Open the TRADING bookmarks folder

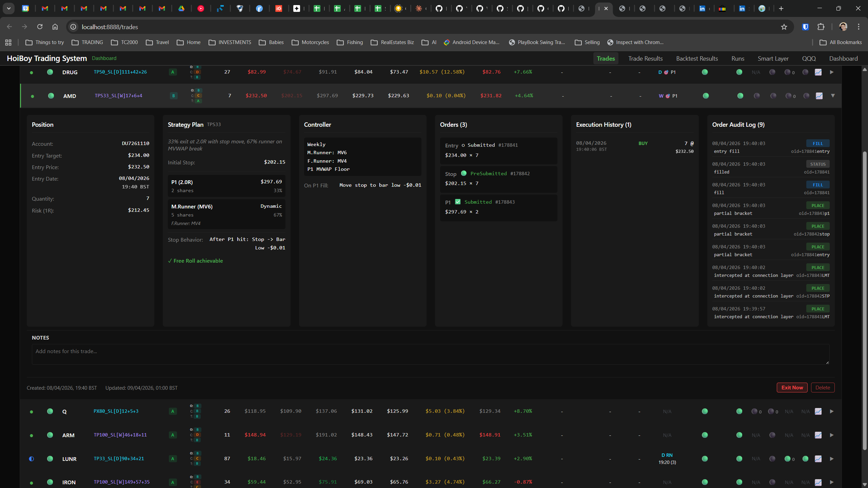[87, 42]
